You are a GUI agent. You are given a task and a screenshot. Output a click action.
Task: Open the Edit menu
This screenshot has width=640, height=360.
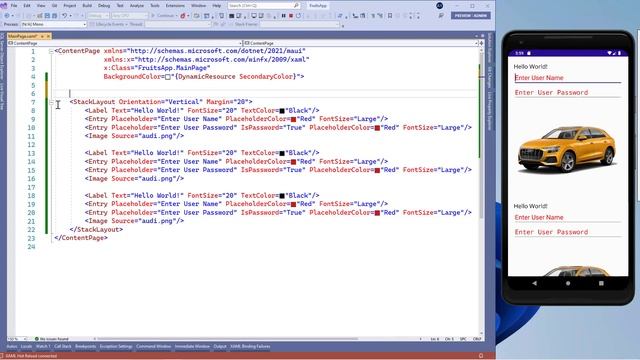(x=27, y=6)
